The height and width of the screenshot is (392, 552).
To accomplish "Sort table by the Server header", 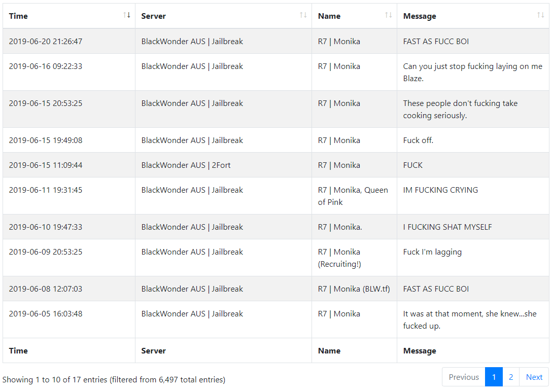I will (x=224, y=16).
